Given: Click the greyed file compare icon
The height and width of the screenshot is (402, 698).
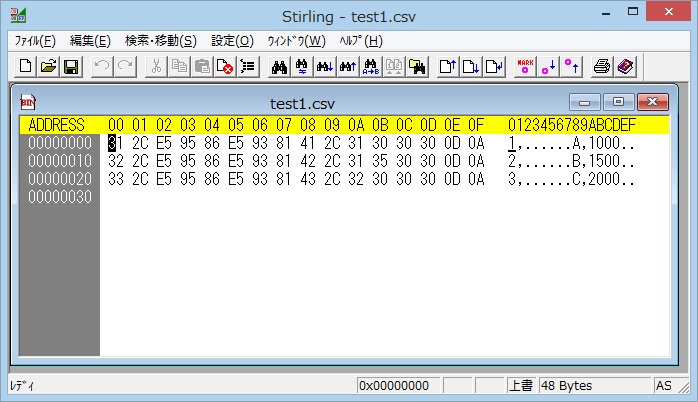Looking at the screenshot, I should point(394,67).
